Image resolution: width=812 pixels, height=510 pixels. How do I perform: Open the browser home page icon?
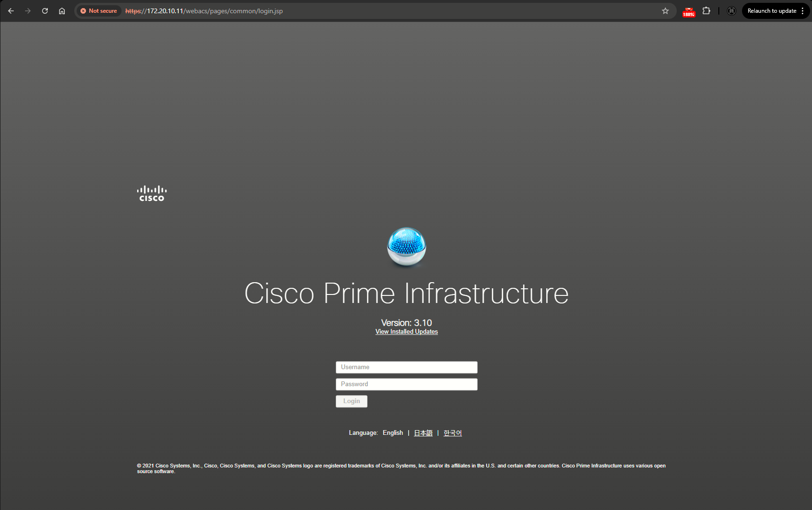tap(62, 11)
